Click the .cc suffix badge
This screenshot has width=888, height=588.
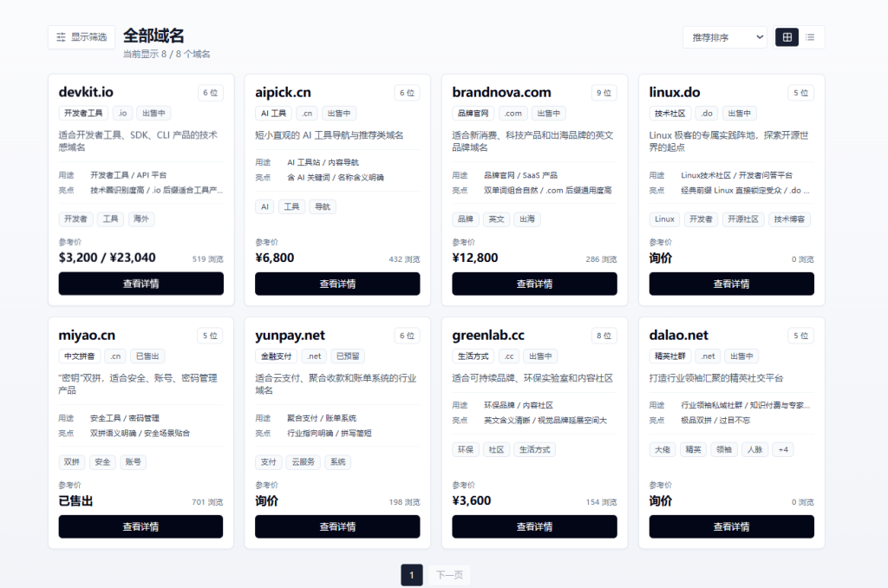[508, 356]
